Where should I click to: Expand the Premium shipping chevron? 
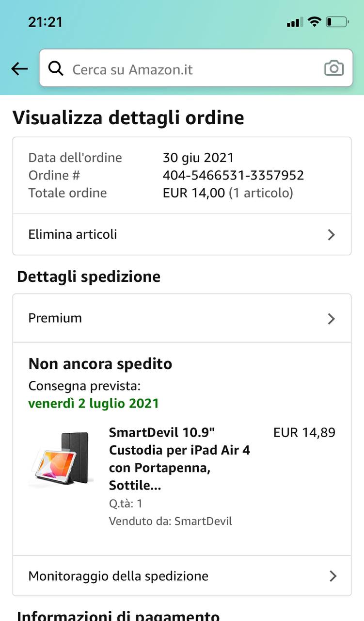332,318
